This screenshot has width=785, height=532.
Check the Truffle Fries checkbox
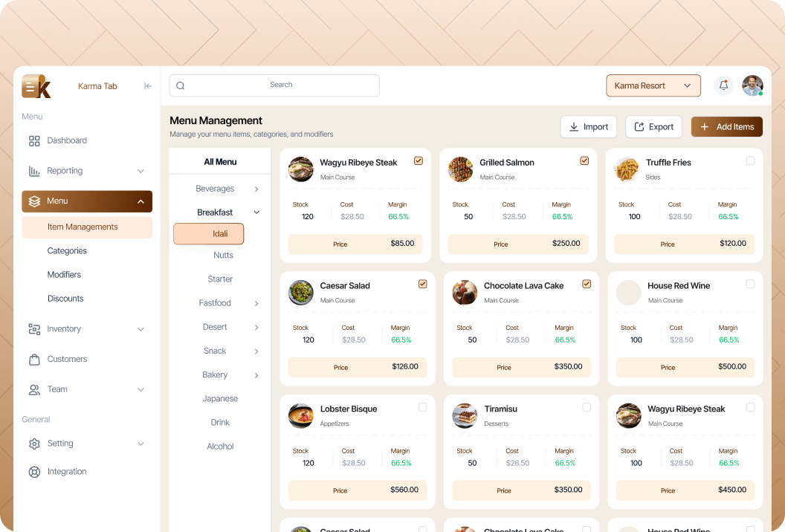click(x=751, y=160)
